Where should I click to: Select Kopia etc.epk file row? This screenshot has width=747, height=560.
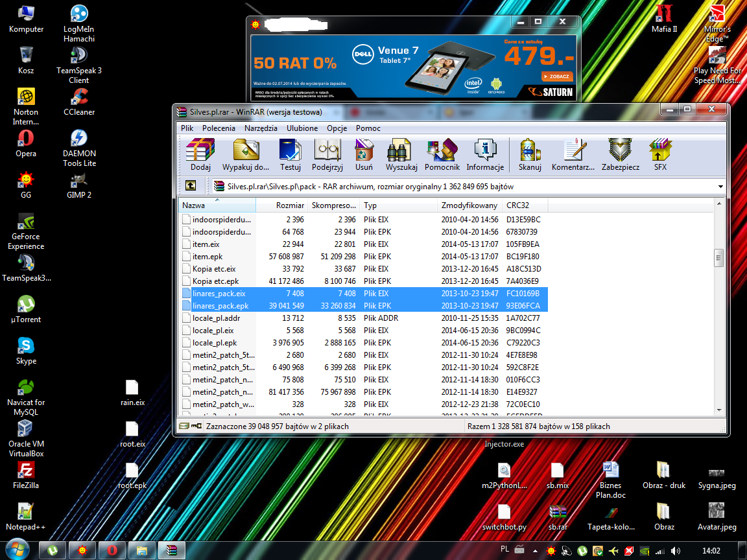[363, 281]
